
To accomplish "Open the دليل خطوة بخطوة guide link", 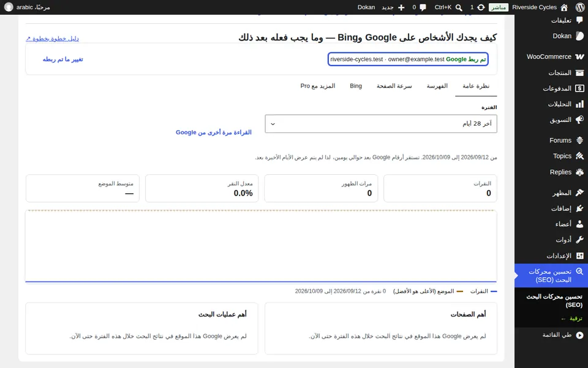I will [53, 38].
